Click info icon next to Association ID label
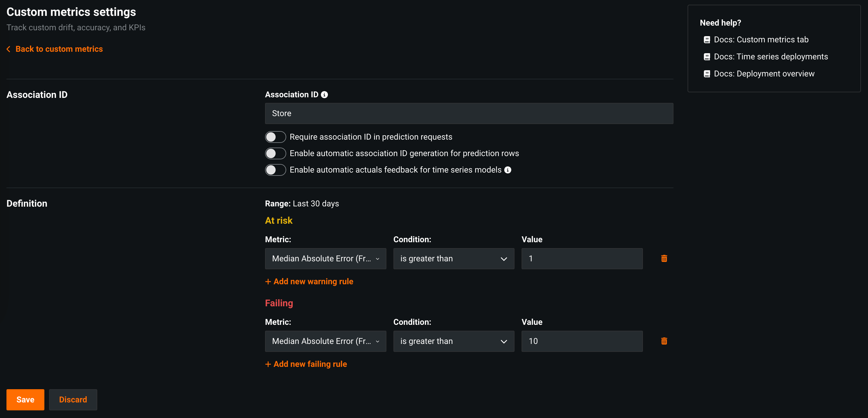Viewport: 868px width, 418px height. coord(324,95)
